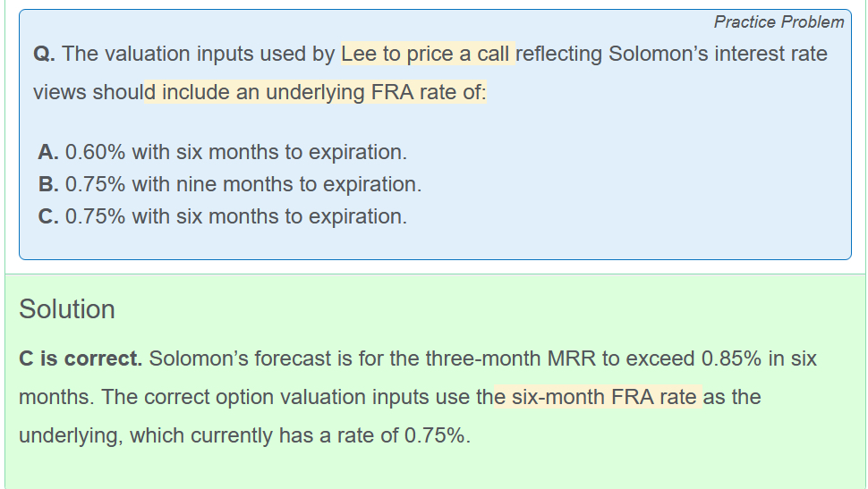Click the bold 'Q.' question marker
Viewport: 868px width, 489px height.
[45, 54]
